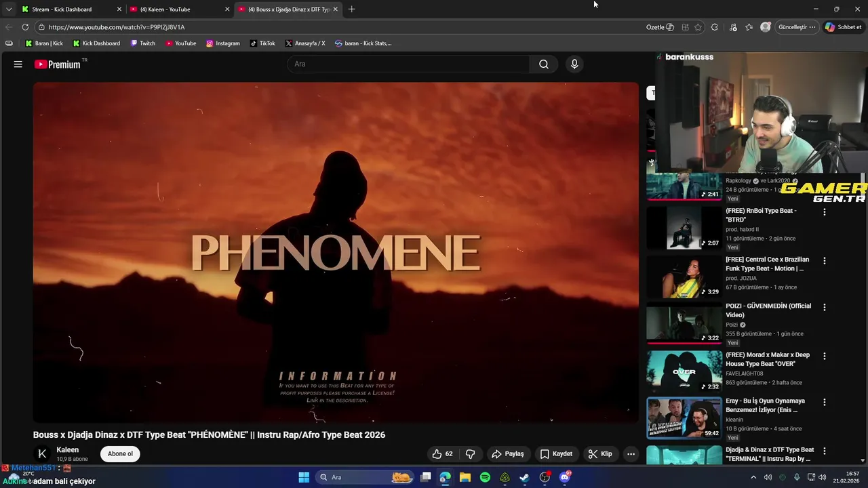Click the PHÉNOMÈNE video player
Screen dimensions: 868x488
pyautogui.click(x=336, y=253)
